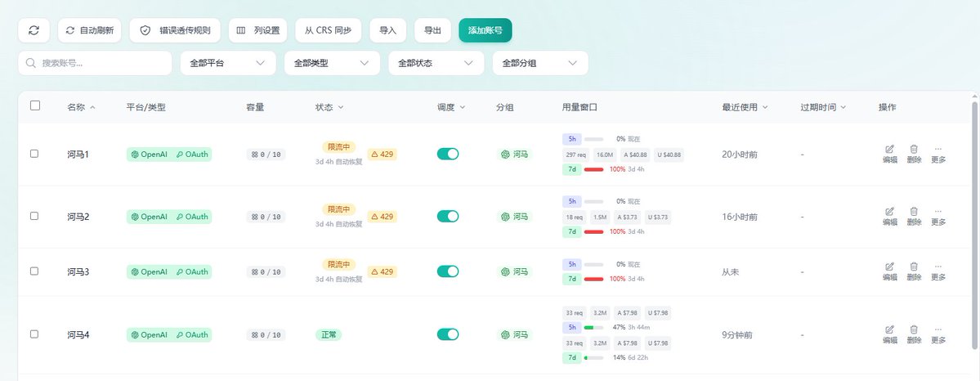
Task: Click the 9分钟前 last-used cell
Action: (x=737, y=334)
